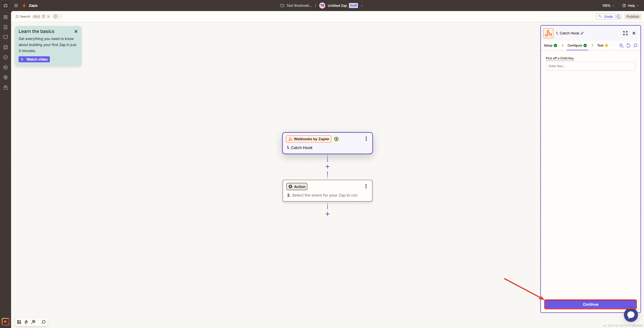Image resolution: width=644 pixels, height=328 pixels.
Task: Click the pencil icon to rename Catch Hook
Action: pos(582,33)
